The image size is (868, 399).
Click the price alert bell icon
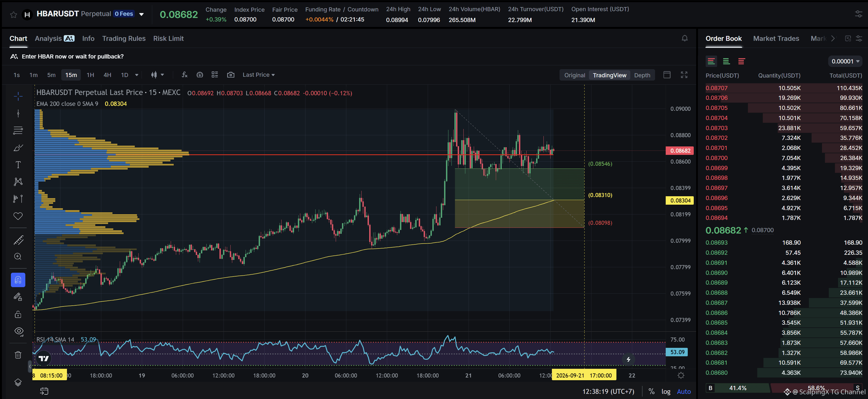tap(684, 38)
